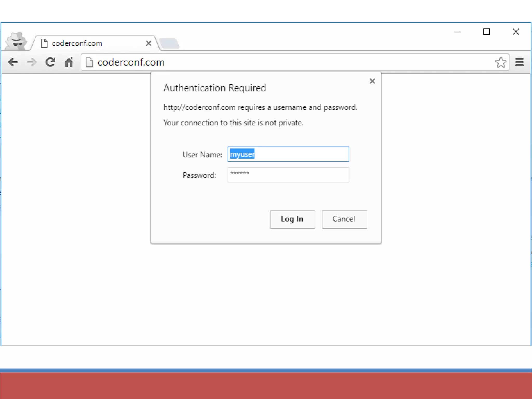Bookmark page with star icon

click(501, 62)
